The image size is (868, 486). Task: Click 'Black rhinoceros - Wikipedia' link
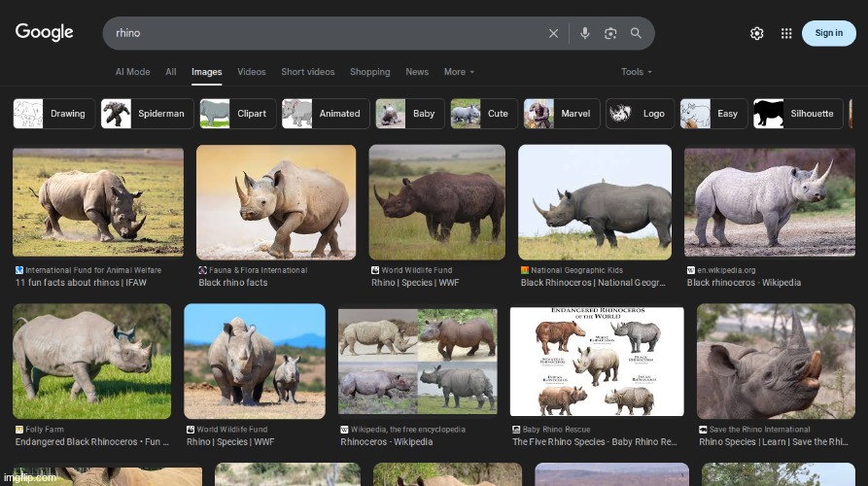pyautogui.click(x=744, y=282)
